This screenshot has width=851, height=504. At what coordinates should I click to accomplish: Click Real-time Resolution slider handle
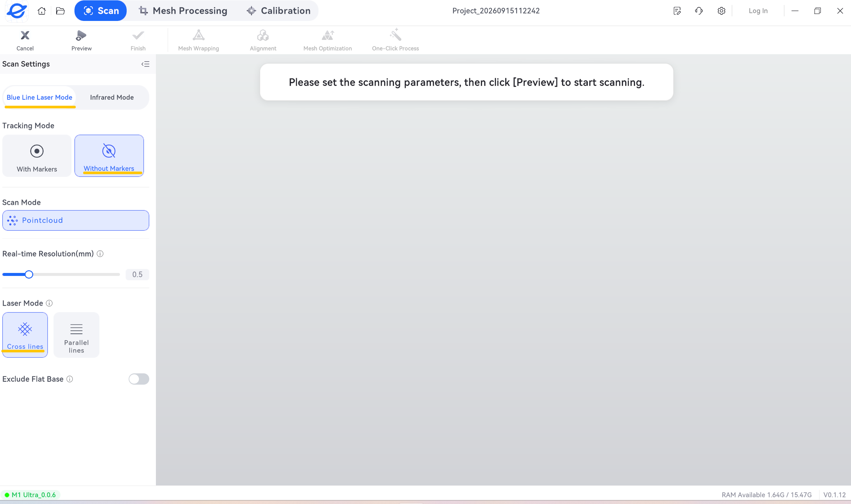[29, 274]
